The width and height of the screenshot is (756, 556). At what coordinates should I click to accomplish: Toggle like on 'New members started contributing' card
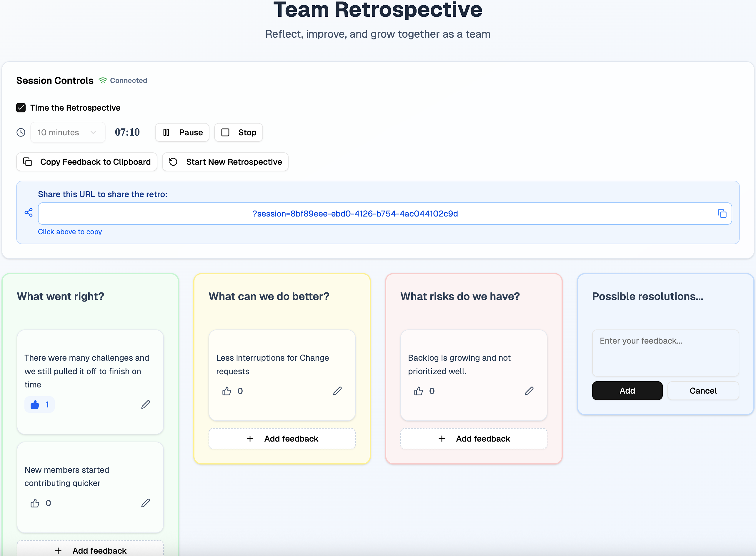(x=35, y=503)
